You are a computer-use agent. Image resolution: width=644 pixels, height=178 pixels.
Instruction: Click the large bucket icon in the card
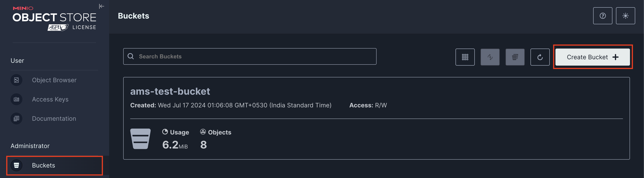point(140,139)
